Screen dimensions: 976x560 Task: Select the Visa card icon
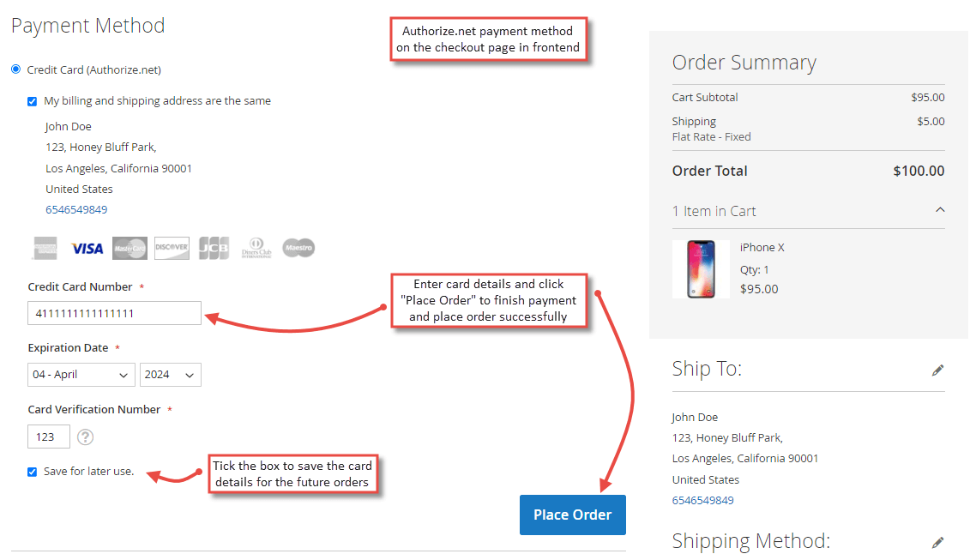[86, 248]
